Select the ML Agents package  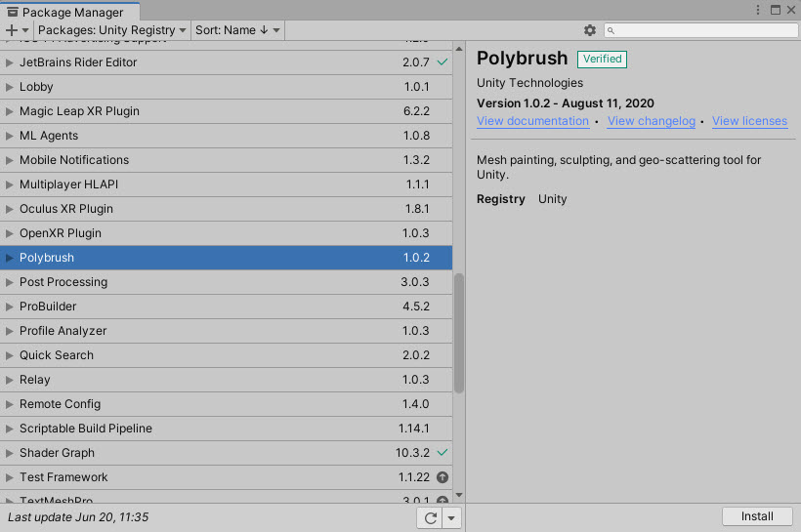point(226,136)
